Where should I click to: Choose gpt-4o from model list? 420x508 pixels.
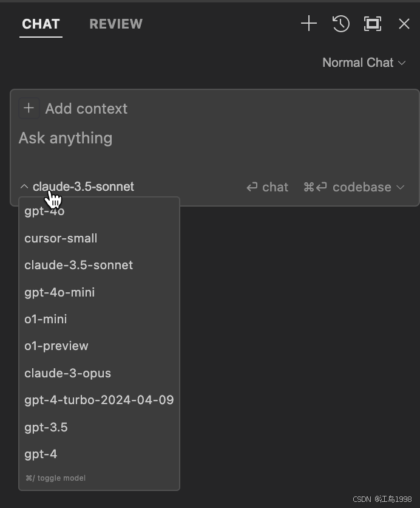point(99,211)
